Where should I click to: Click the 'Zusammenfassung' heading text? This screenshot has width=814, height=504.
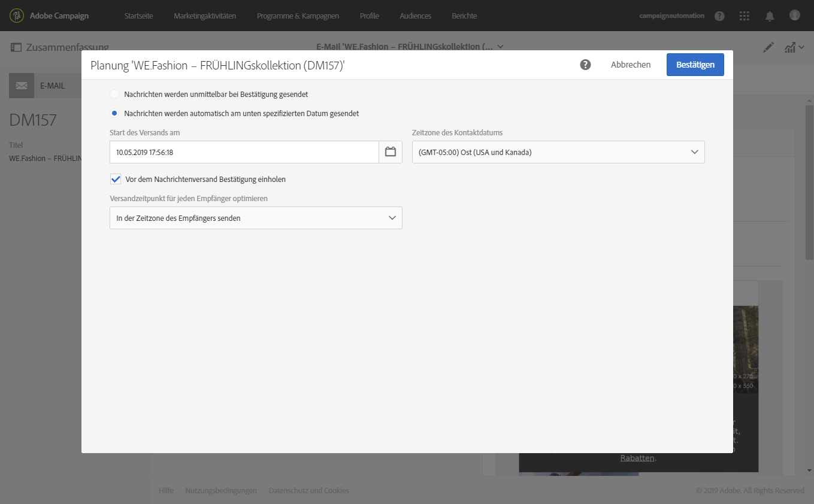pos(68,47)
